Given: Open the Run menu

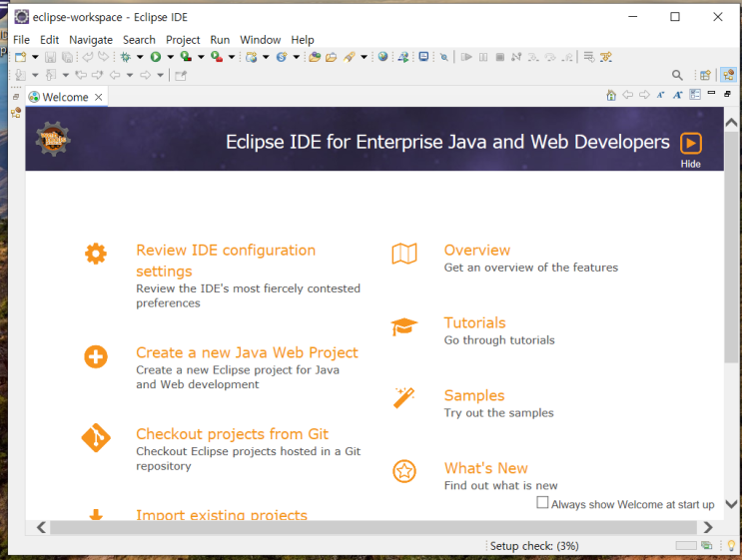Looking at the screenshot, I should point(220,40).
